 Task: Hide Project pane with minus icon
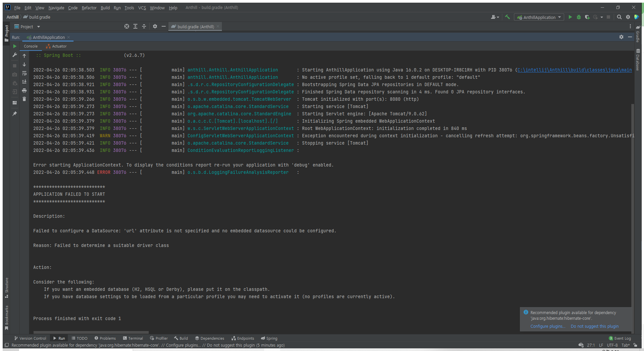pos(164,26)
